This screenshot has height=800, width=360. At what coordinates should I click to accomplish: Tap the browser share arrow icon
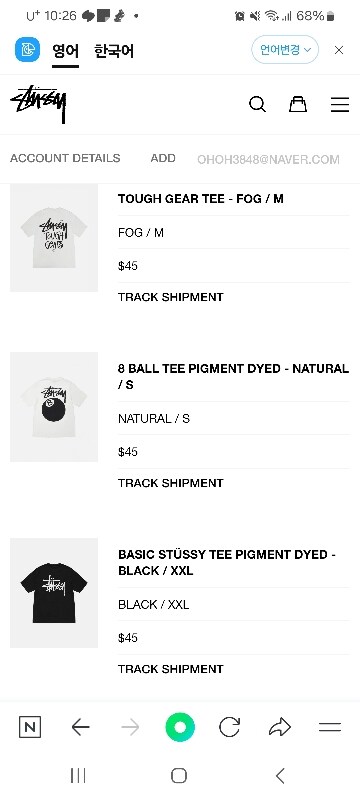click(279, 727)
